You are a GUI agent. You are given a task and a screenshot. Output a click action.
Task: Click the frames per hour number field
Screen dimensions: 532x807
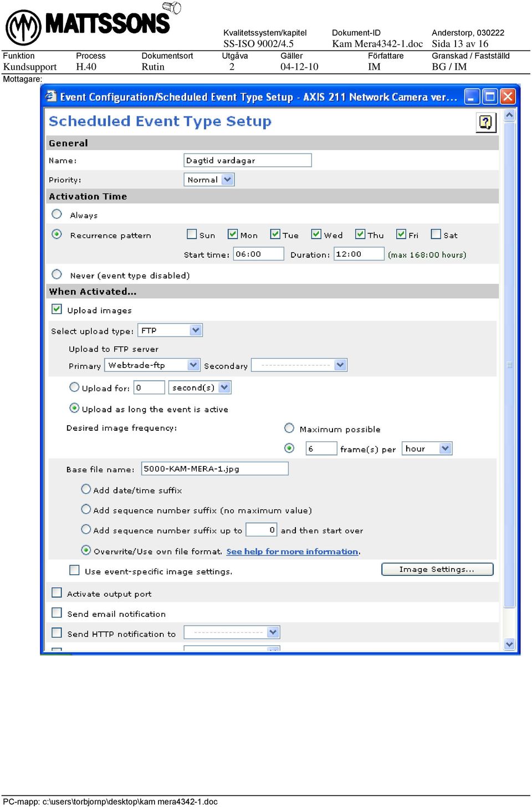pos(321,448)
